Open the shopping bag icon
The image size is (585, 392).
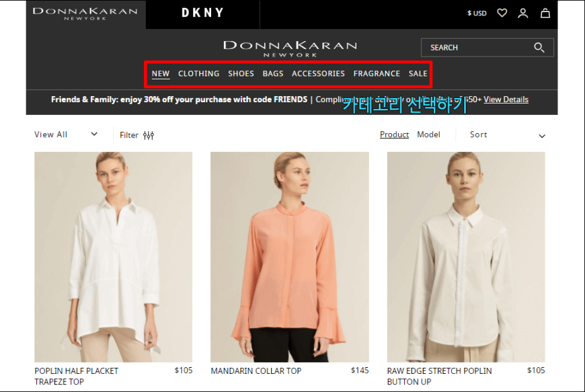[x=545, y=13]
